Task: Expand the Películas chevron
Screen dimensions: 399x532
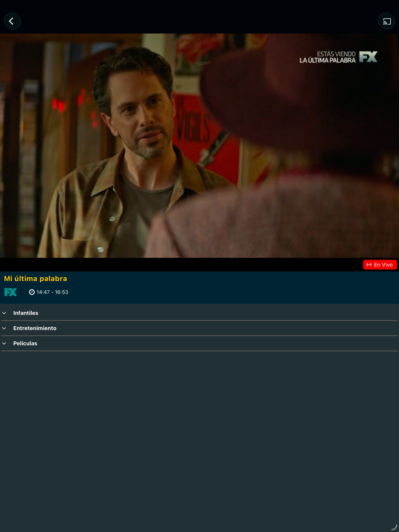Action: tap(4, 343)
